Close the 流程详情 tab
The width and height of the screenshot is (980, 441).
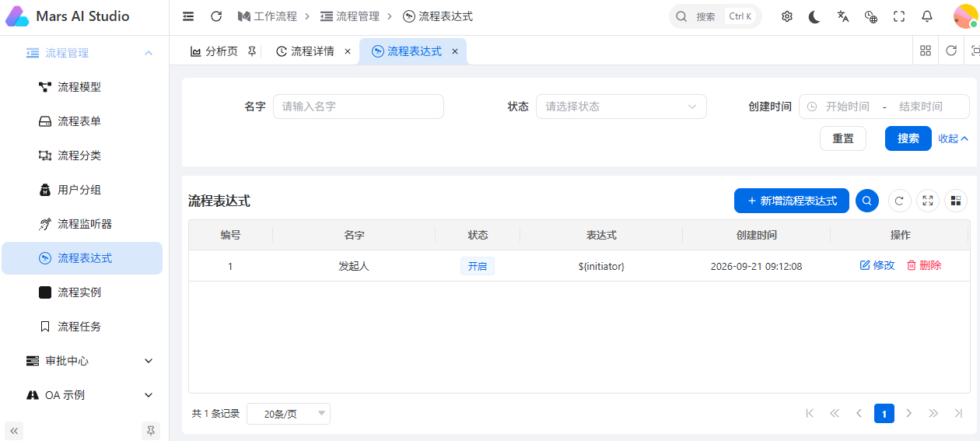tap(348, 51)
